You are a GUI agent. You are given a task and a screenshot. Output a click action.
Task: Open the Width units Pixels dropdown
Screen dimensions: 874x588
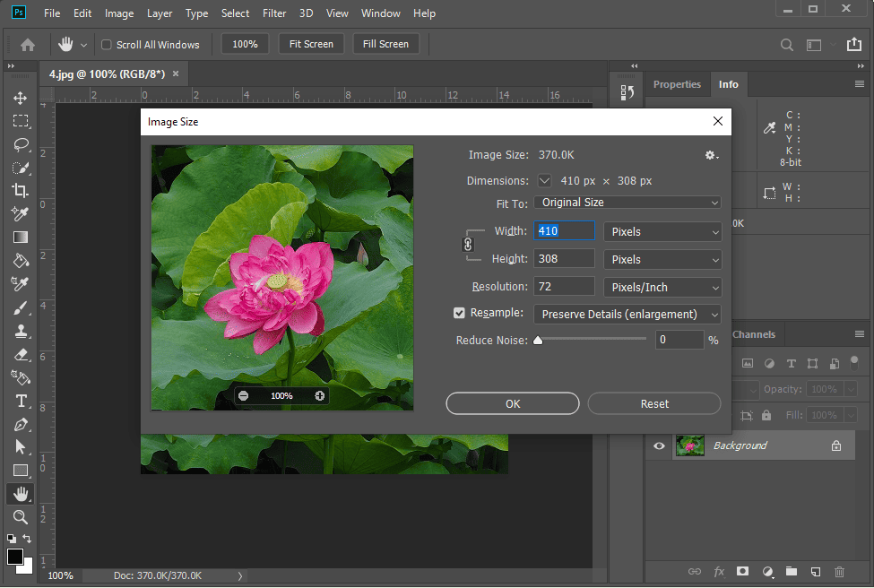[662, 231]
